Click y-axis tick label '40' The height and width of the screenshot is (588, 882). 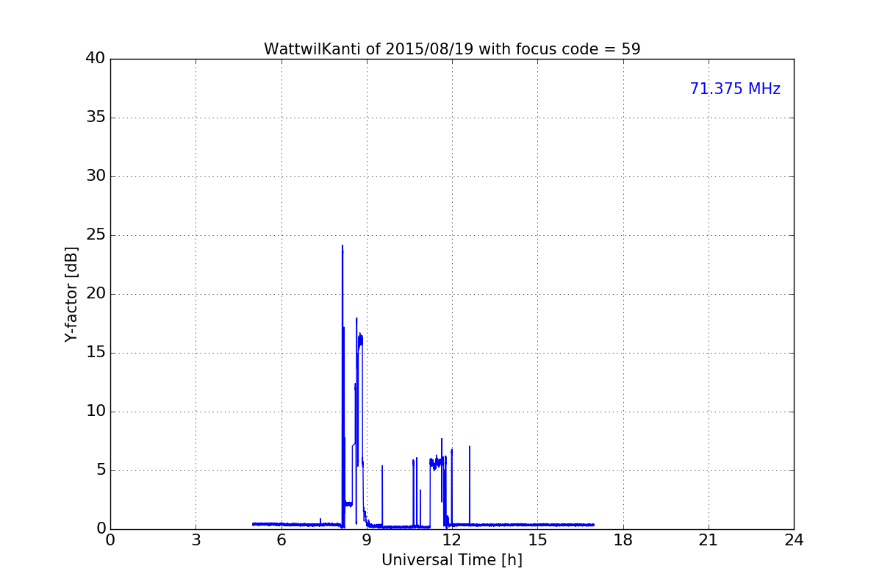click(95, 59)
